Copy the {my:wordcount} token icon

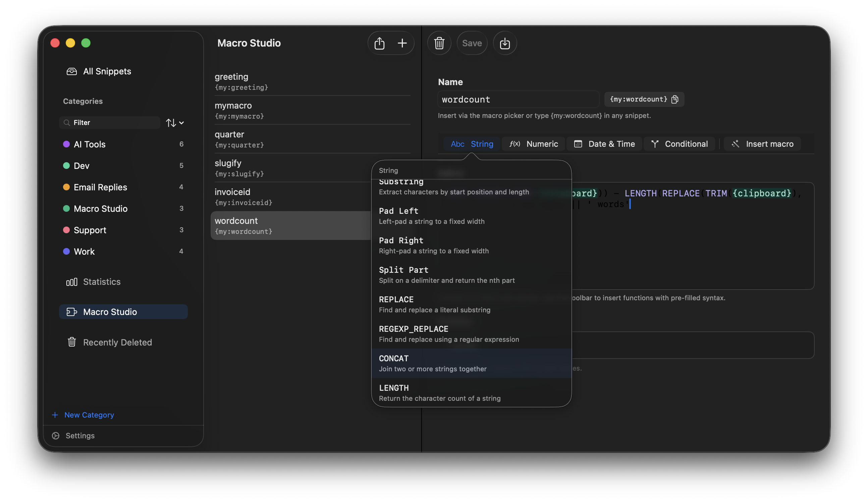point(674,99)
